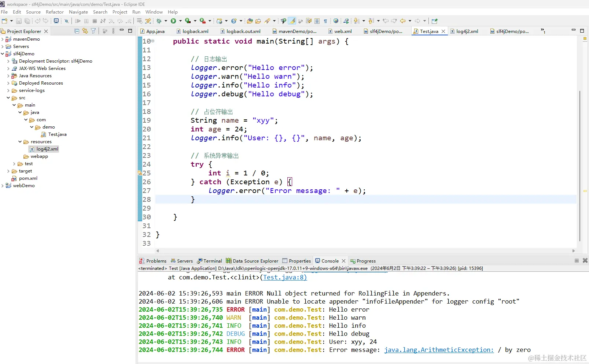Switch to the App.java editor tab
This screenshot has width=589, height=364.
click(152, 31)
